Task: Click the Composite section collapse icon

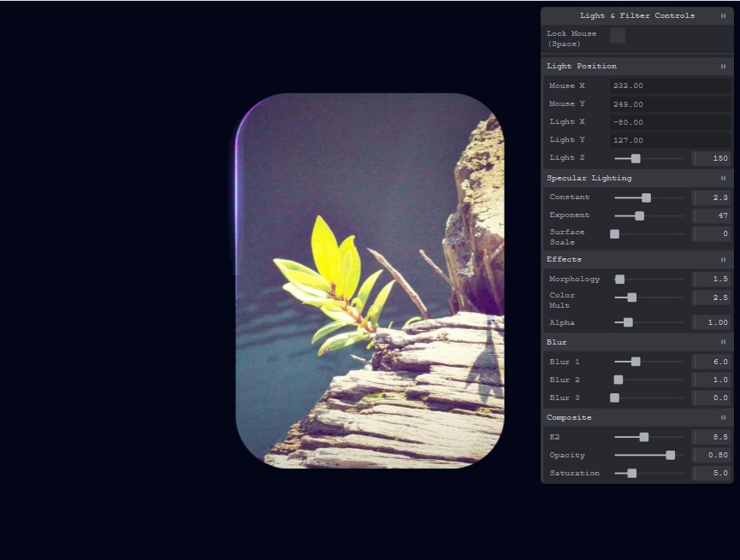Action: pos(723,418)
